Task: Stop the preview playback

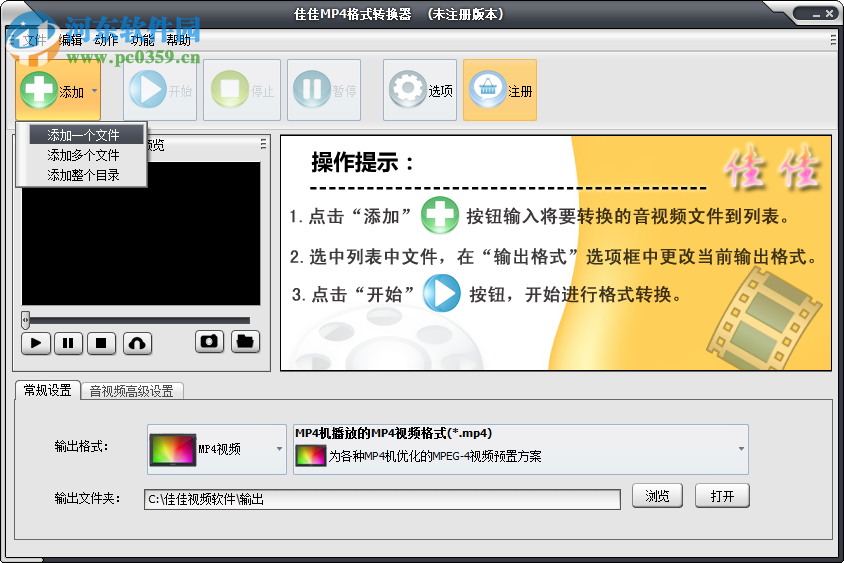Action: pos(101,343)
